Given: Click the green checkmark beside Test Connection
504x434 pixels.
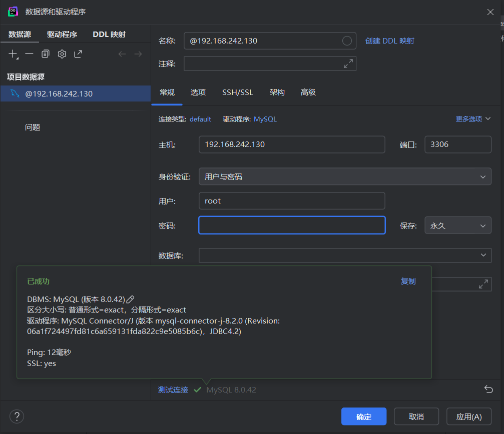Looking at the screenshot, I should (197, 389).
